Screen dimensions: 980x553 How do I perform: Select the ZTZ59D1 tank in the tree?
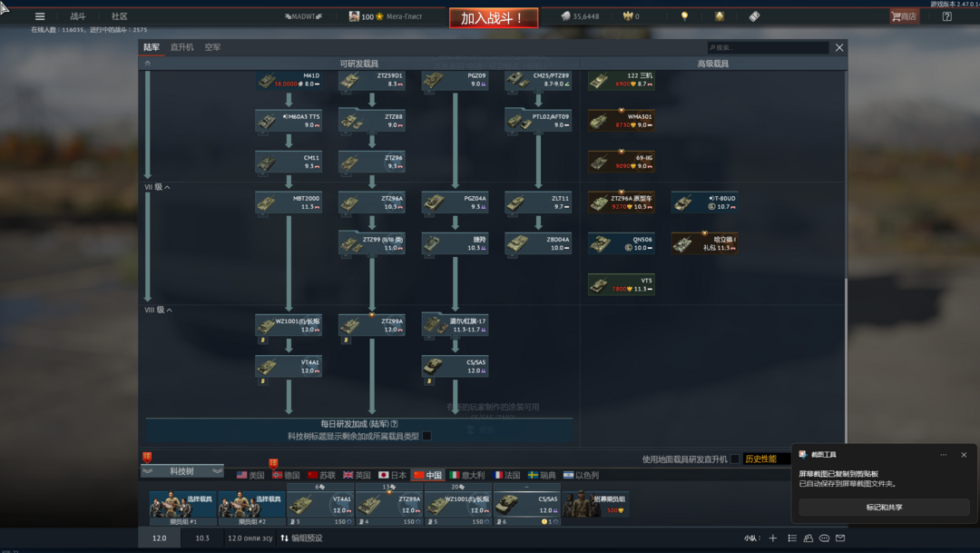(x=372, y=80)
